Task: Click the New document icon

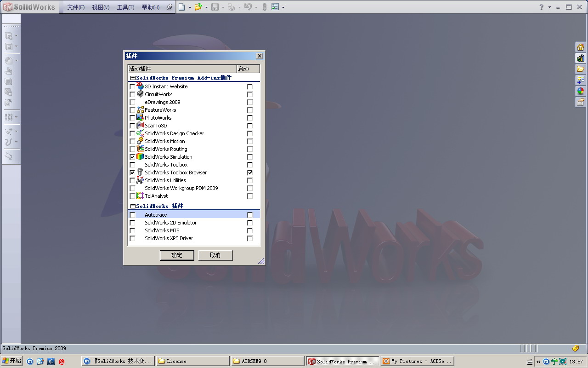Action: pyautogui.click(x=182, y=7)
